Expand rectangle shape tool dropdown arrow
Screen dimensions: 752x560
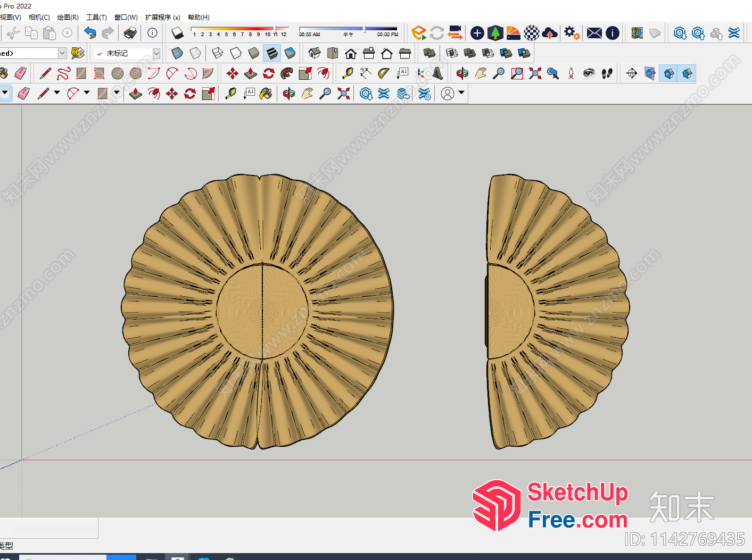click(x=117, y=93)
